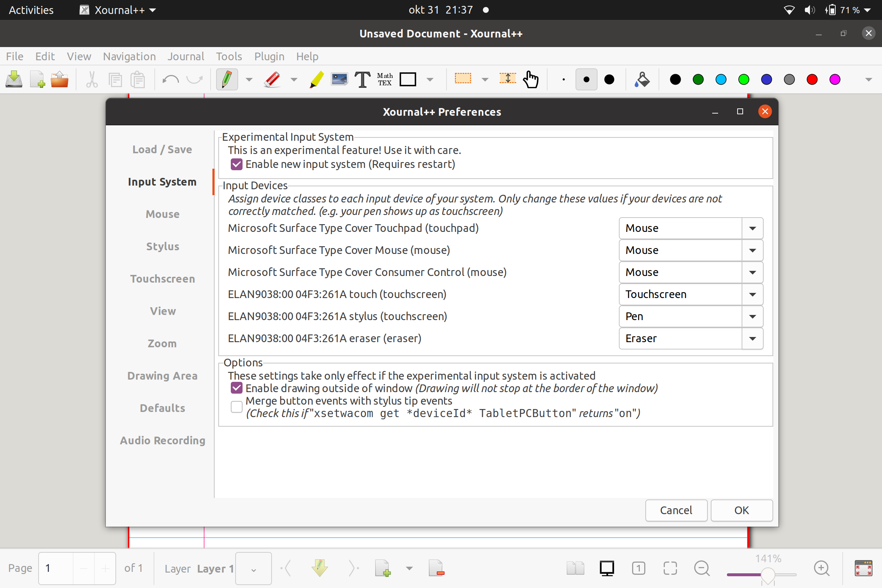Switch to the Stylus preferences section
Screen dimensions: 882x588
(162, 246)
